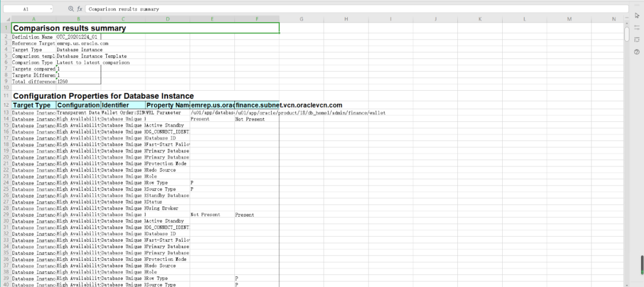Image resolution: width=644 pixels, height=287 pixels.
Task: Select column N header
Action: click(x=614, y=19)
